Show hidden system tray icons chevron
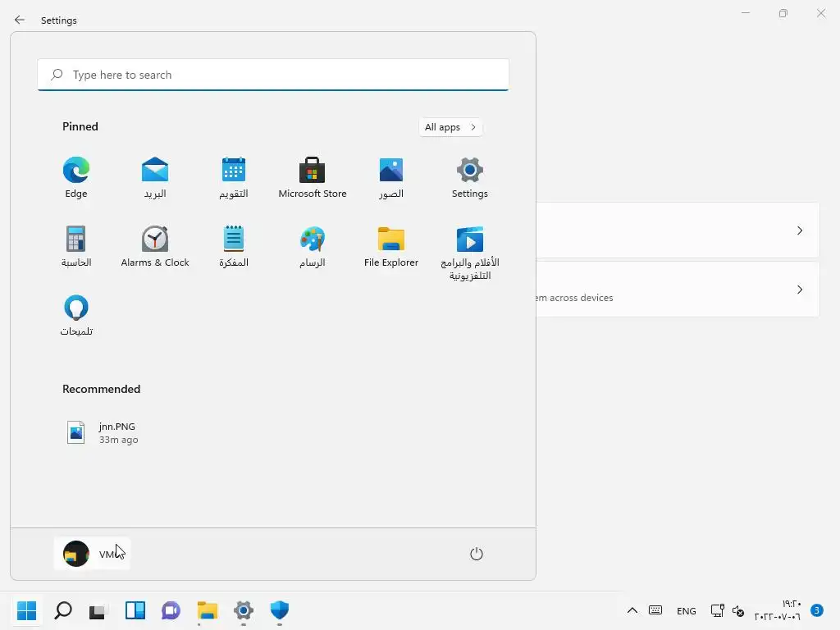840x630 pixels. (x=632, y=610)
